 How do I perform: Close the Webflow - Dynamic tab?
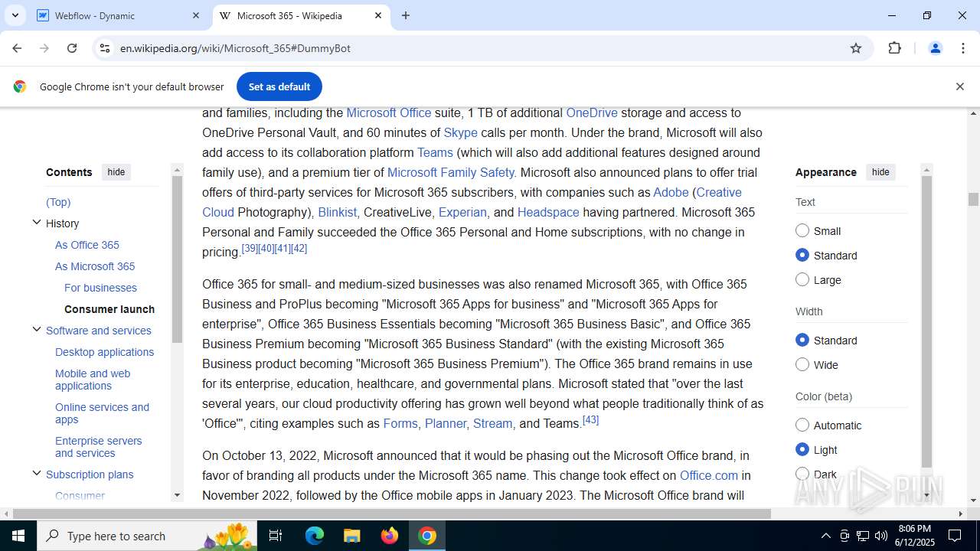tap(196, 15)
